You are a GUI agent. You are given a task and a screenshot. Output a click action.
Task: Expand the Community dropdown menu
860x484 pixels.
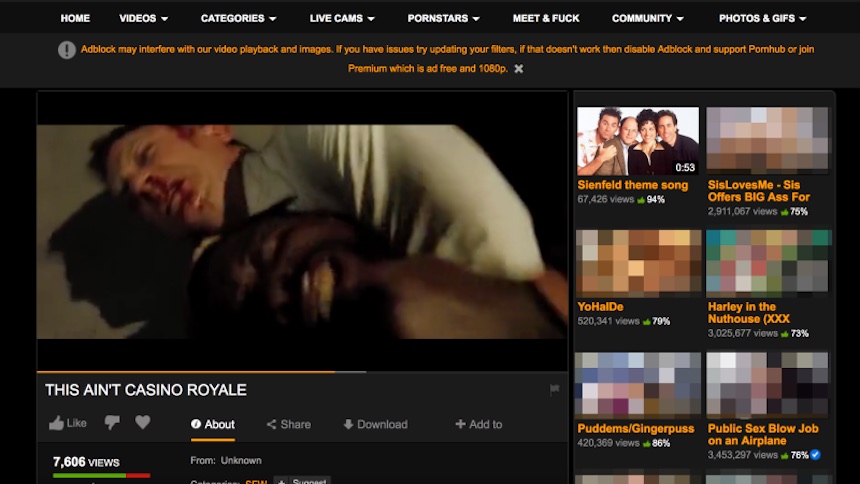click(x=648, y=18)
